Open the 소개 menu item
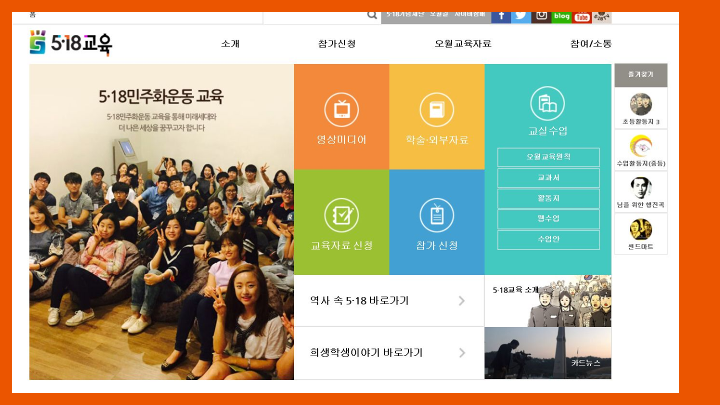 231,44
